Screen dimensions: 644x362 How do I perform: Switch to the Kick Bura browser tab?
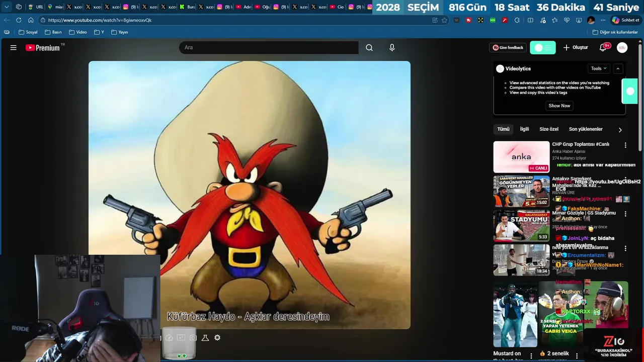point(187,7)
